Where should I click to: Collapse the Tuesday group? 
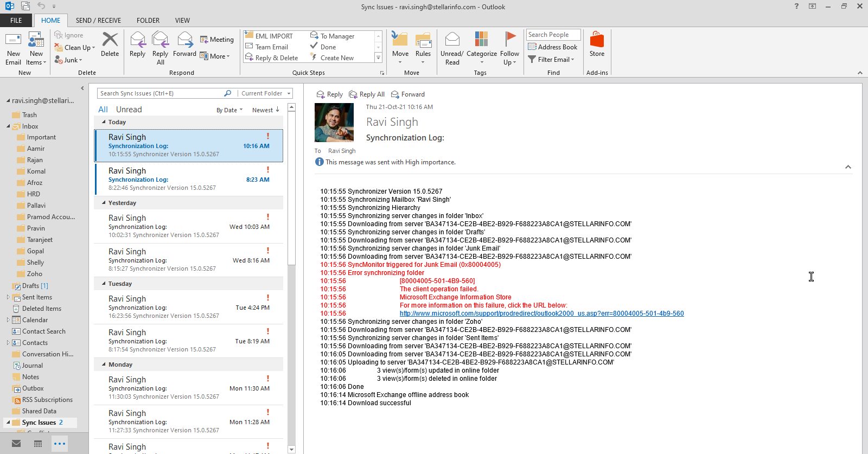104,284
